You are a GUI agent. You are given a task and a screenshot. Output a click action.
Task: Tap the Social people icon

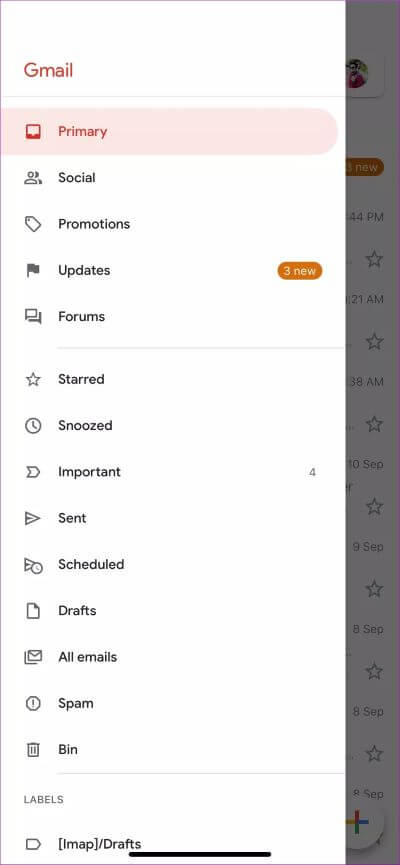(33, 178)
